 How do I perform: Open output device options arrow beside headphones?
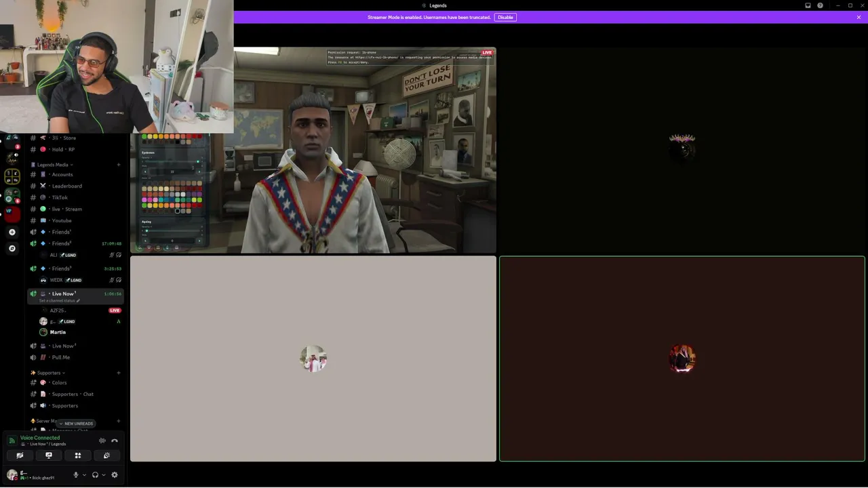click(103, 475)
